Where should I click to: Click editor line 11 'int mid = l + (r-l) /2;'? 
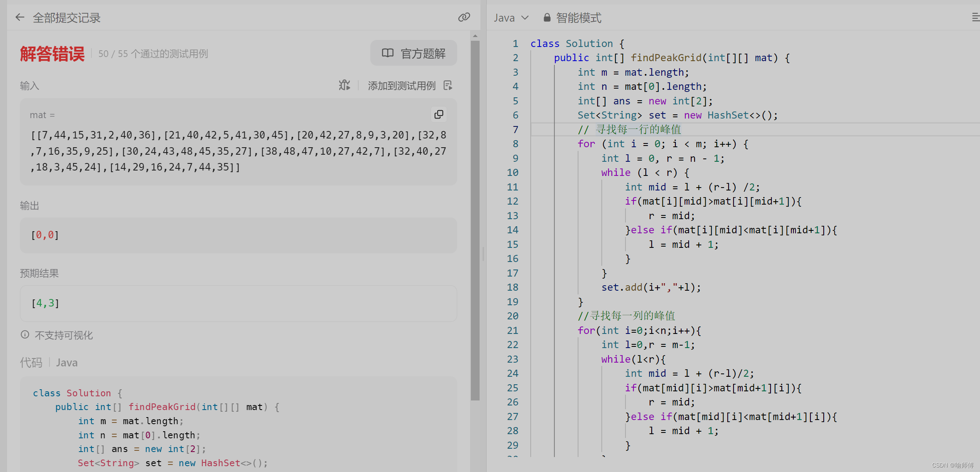click(692, 187)
